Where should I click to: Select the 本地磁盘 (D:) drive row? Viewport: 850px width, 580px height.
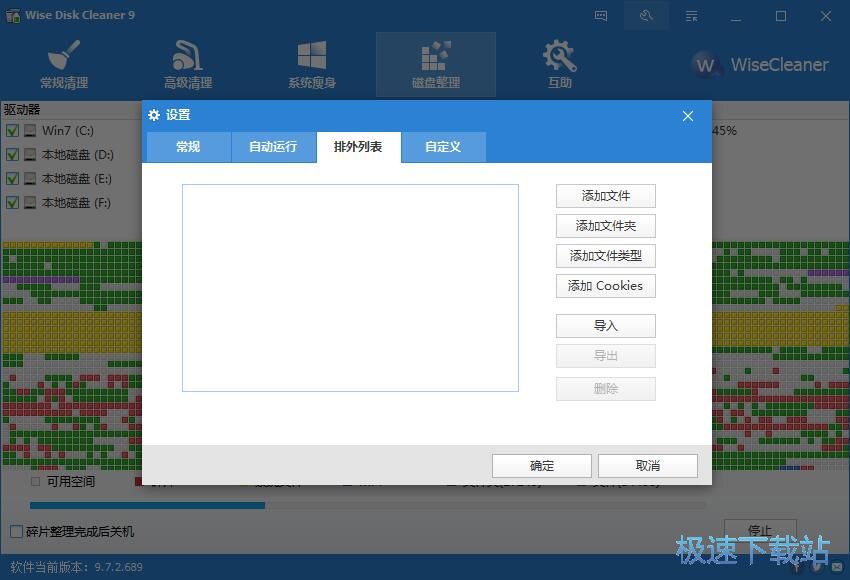(71, 154)
